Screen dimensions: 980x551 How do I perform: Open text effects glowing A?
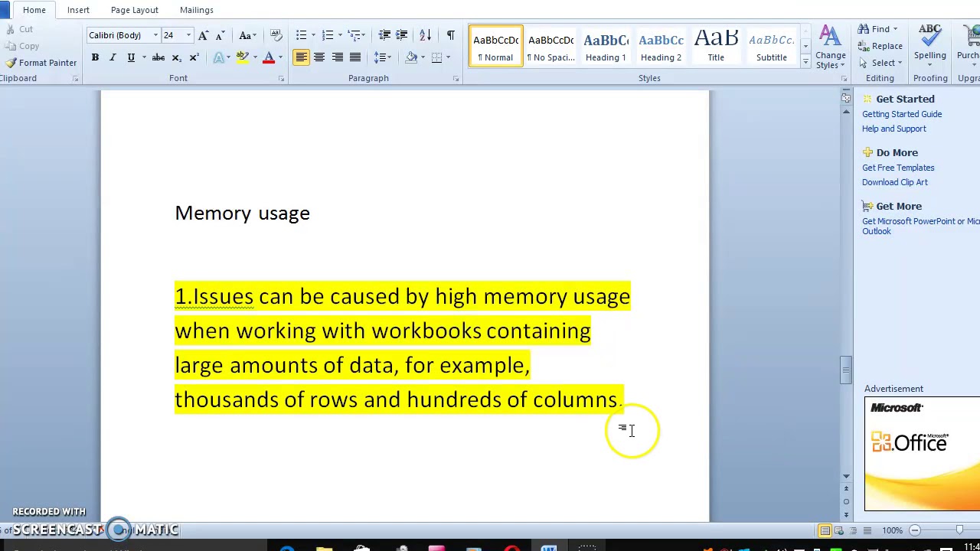click(219, 57)
